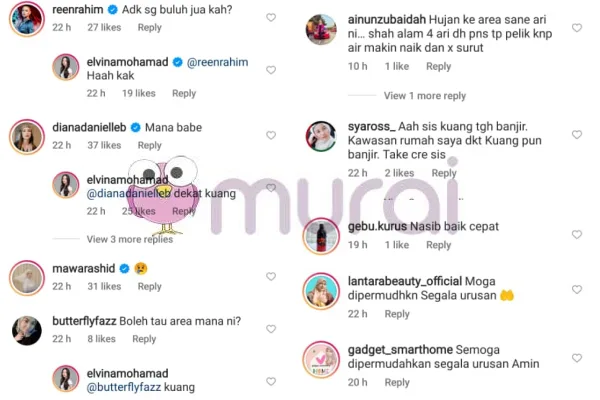Tap the heart on mawarashid's emoji comment

[271, 276]
